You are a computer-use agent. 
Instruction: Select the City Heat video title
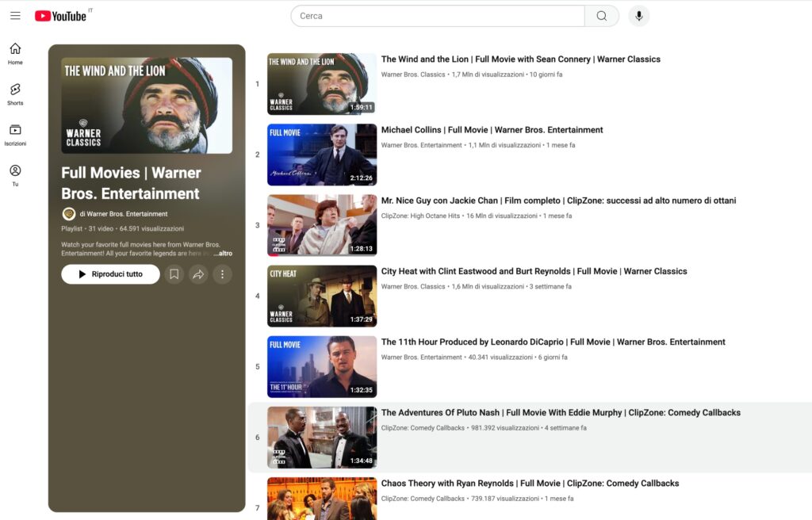coord(533,270)
